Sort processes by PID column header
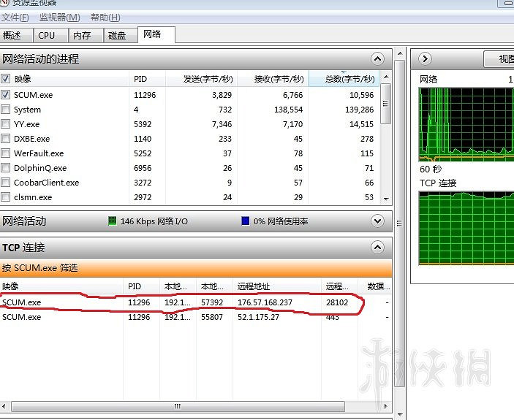Image resolution: width=514 pixels, height=420 pixels. click(147, 79)
